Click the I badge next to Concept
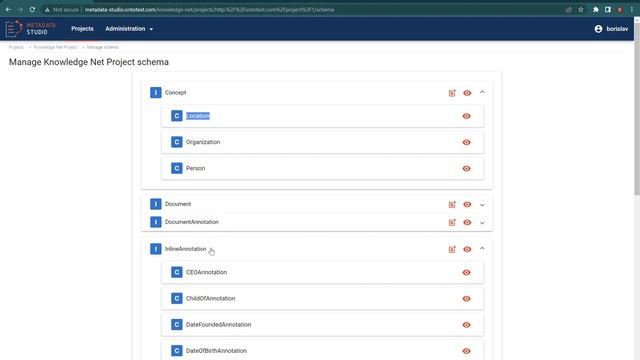Screen dimensions: 640x360 pyautogui.click(x=156, y=93)
